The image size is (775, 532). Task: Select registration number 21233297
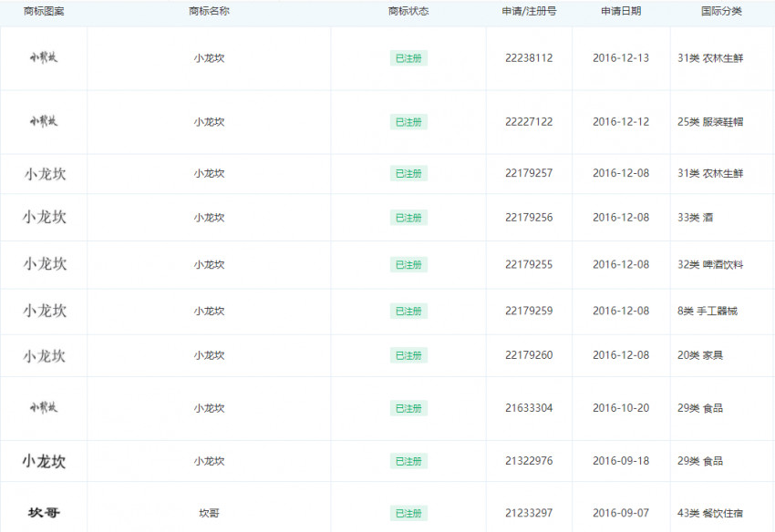click(x=531, y=510)
